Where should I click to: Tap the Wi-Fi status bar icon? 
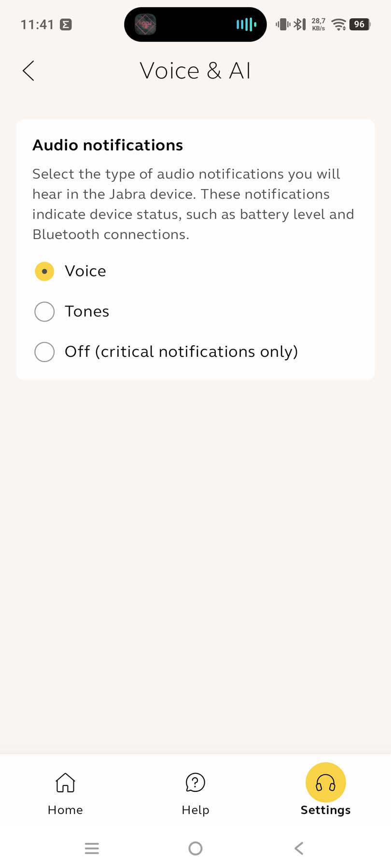339,25
